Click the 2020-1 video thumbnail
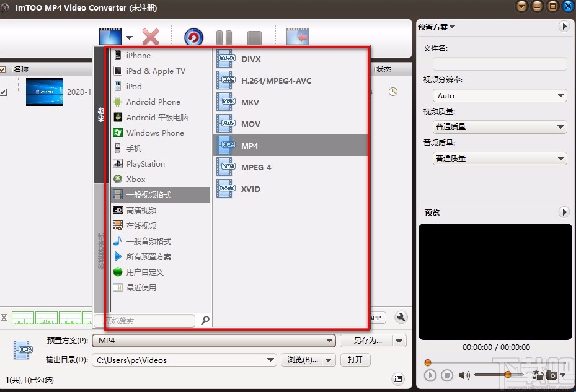Screen dimensions: 576x392 45,92
